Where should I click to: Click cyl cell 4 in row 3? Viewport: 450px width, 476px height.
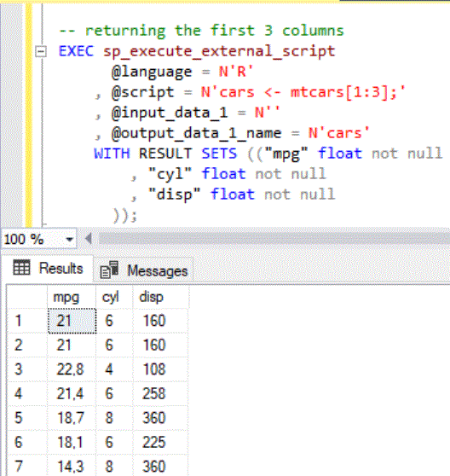(x=114, y=369)
